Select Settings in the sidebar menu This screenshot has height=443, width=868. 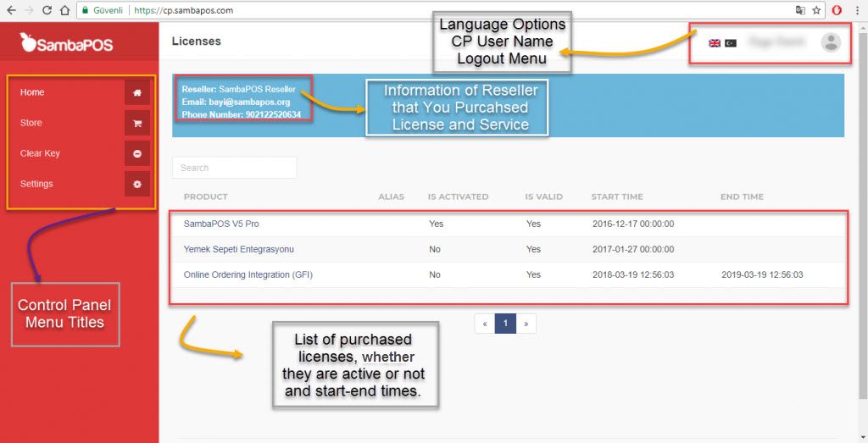[x=36, y=184]
